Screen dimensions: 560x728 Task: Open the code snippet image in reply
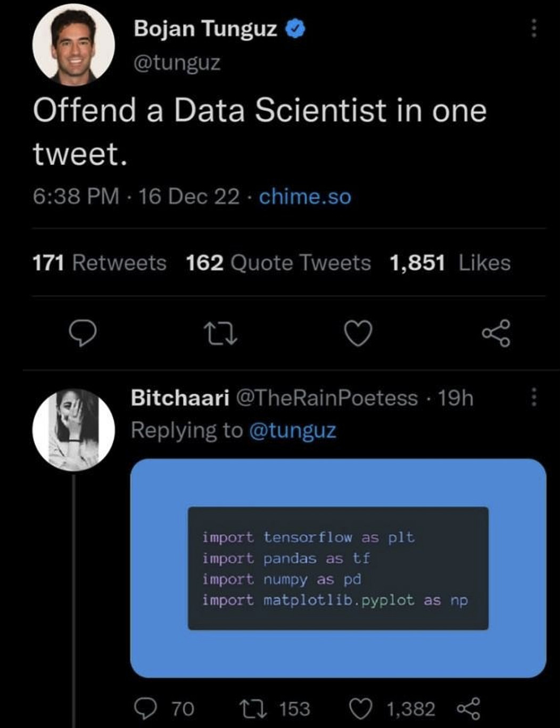pyautogui.click(x=338, y=568)
